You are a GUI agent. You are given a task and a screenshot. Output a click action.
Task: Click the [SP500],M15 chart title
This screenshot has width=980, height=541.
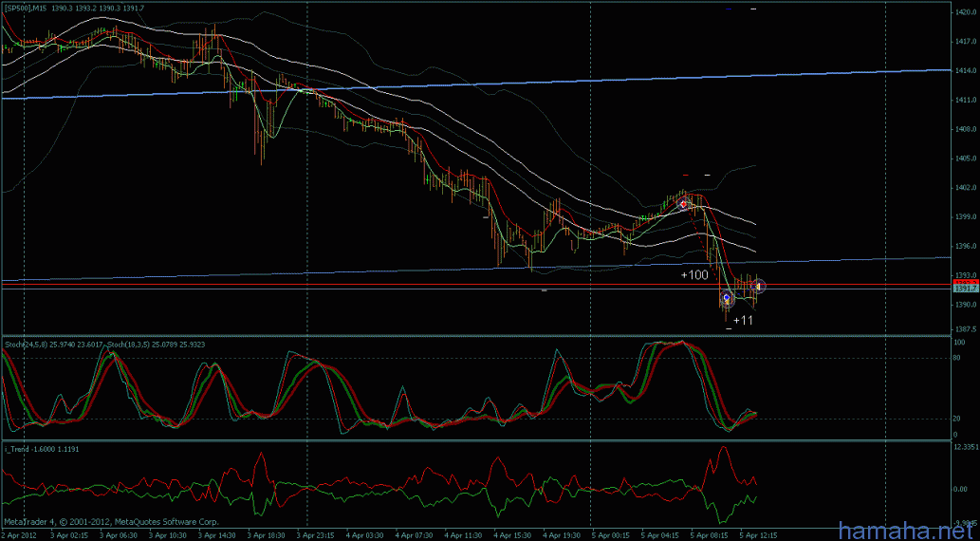[27, 7]
